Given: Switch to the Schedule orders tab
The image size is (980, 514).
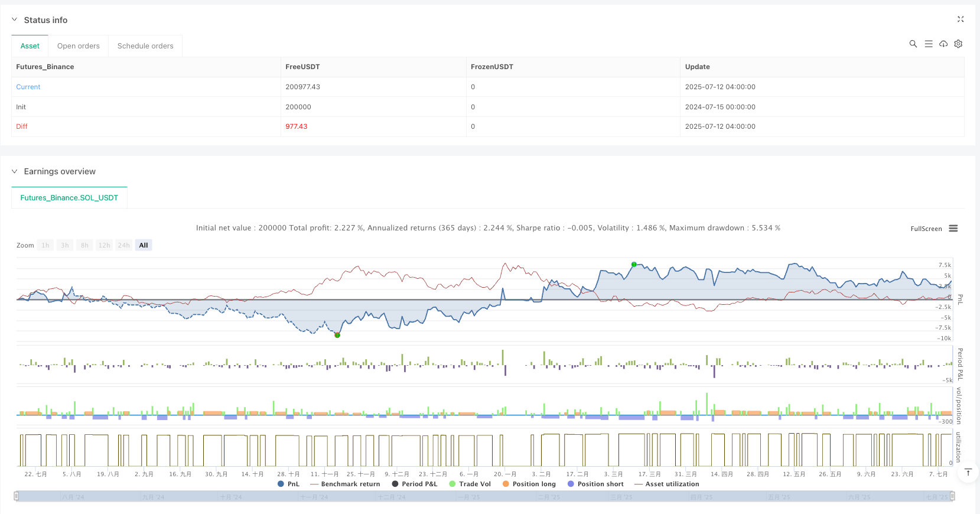Looking at the screenshot, I should [x=145, y=46].
